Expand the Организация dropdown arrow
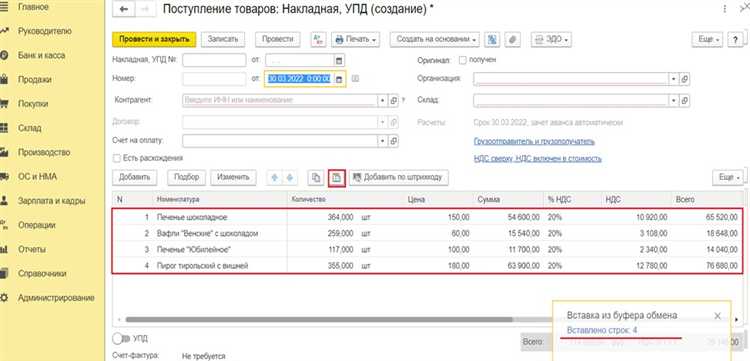The height and width of the screenshot is (361, 750). click(673, 79)
